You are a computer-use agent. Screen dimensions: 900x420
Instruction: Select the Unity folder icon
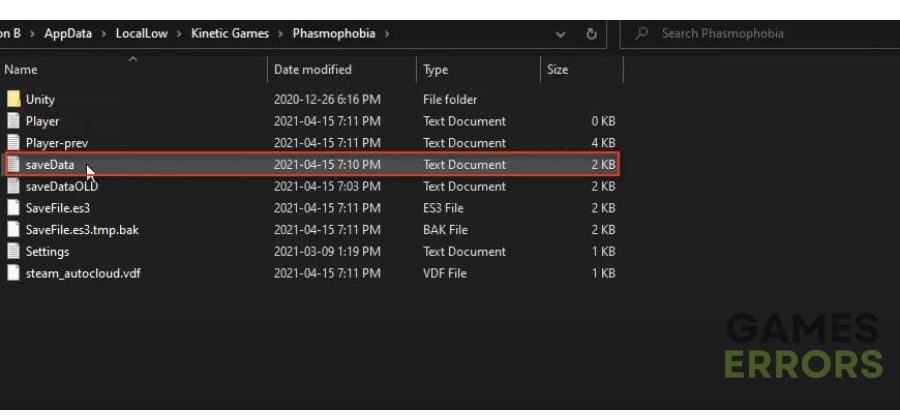point(14,99)
